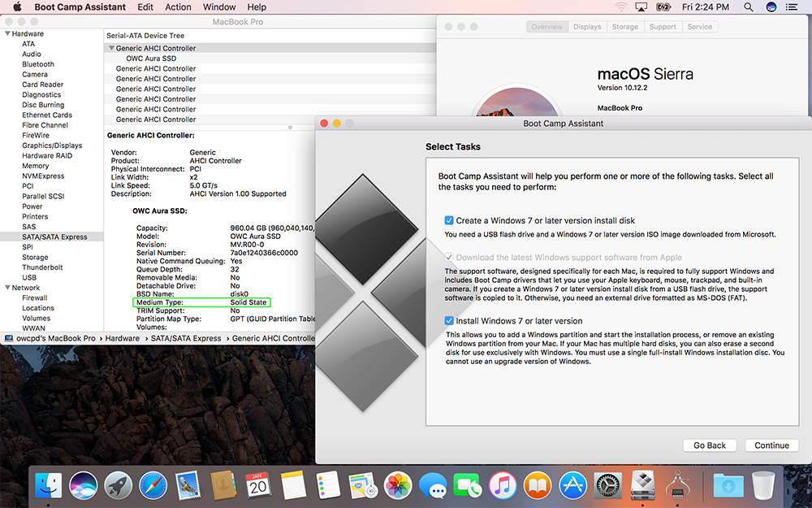Open System Preferences gear icon in Dock
This screenshot has width=812, height=508.
607,486
